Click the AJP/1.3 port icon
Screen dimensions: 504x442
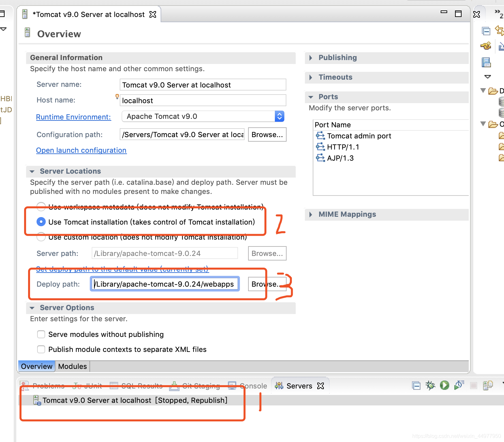point(321,158)
